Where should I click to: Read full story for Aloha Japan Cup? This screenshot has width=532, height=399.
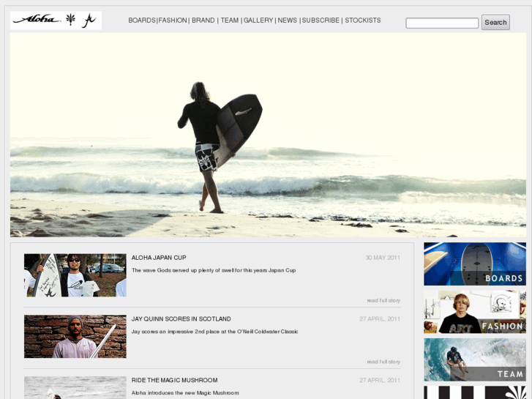[x=383, y=300]
